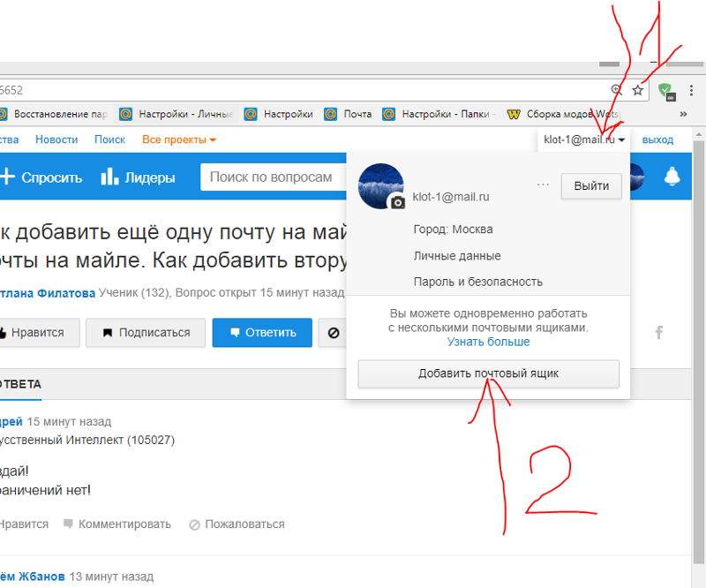Click Комментировать under the first answer
This screenshot has width=706, height=588.
pyautogui.click(x=117, y=524)
